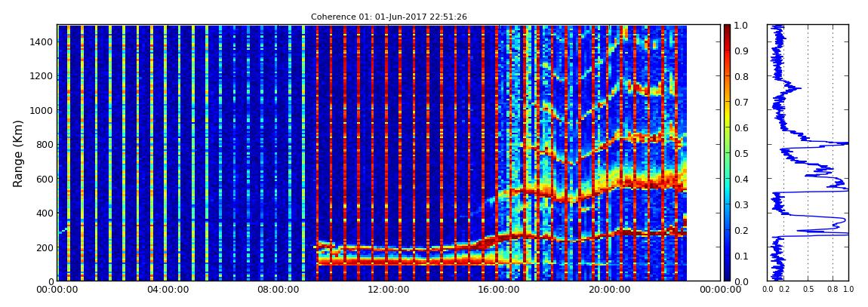This screenshot has width=868, height=307.
Task: Click the colorbar 0.4 label
Action: [743, 180]
